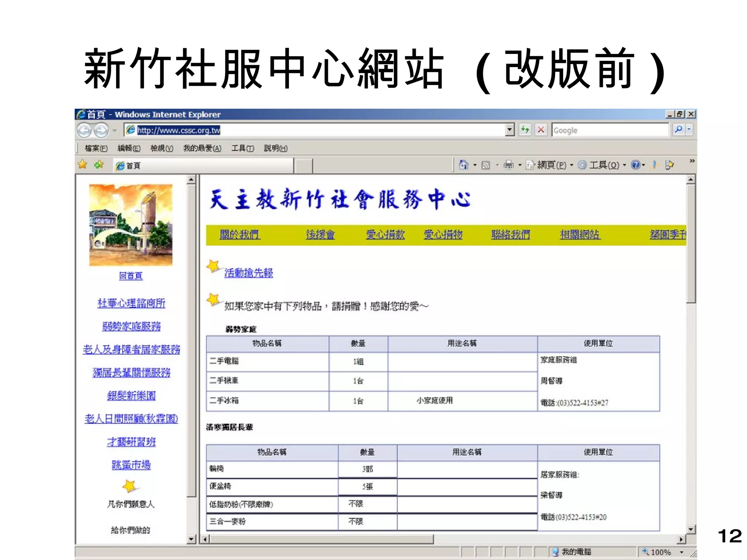Open 老人日間照顧(秋霖園) link
The height and width of the screenshot is (560, 747).
[x=131, y=419]
